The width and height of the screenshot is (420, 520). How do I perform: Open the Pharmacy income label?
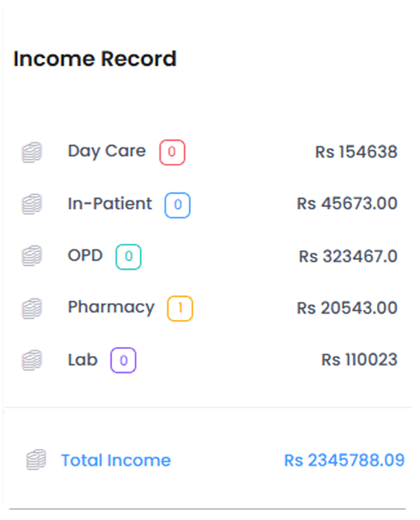(111, 308)
